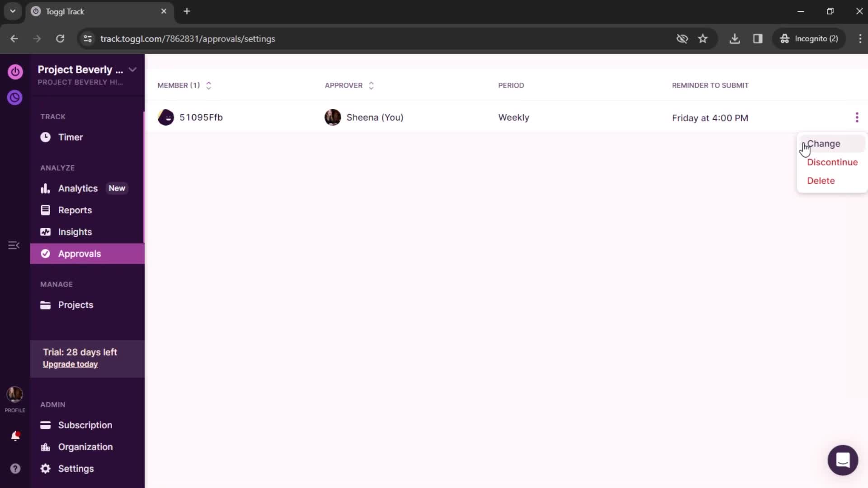This screenshot has width=868, height=488.
Task: Select Approvals in sidebar menu
Action: pyautogui.click(x=80, y=253)
